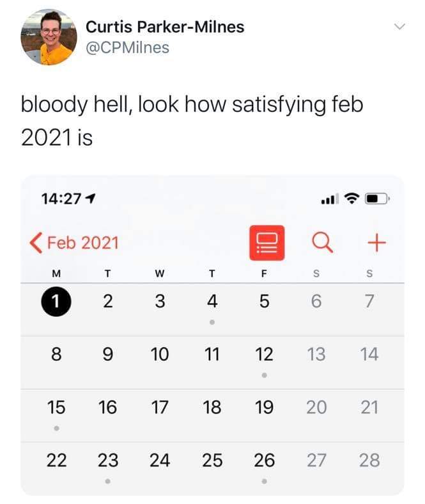Click the Curtis Parker-Milnes display name
This screenshot has height=504, width=425.
tap(165, 27)
